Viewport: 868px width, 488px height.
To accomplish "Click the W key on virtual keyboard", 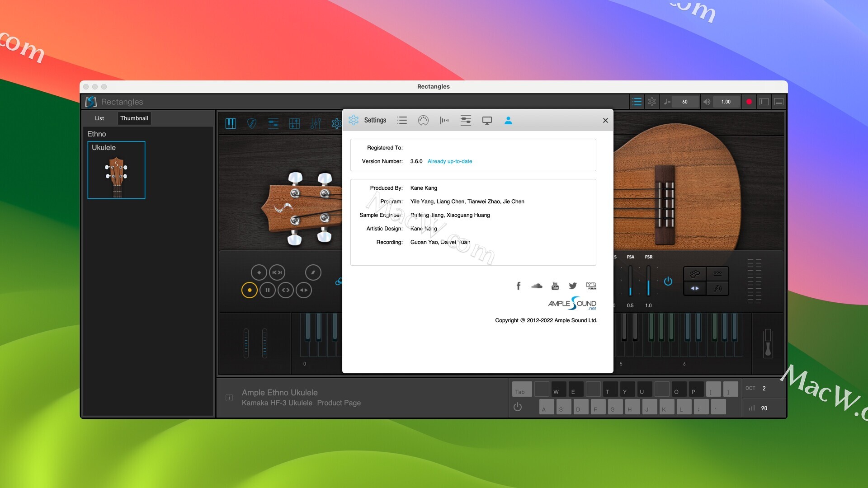I will pos(559,389).
